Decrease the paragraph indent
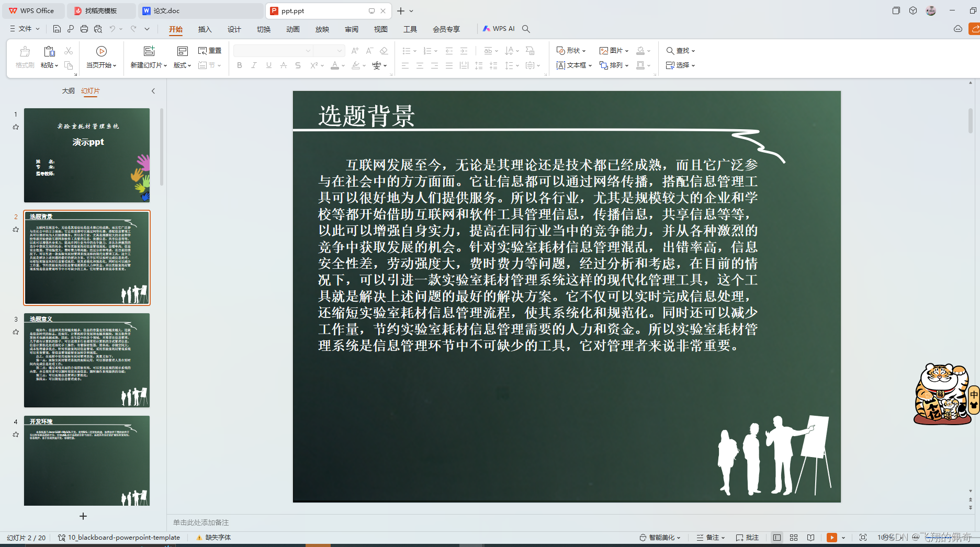 pos(449,51)
